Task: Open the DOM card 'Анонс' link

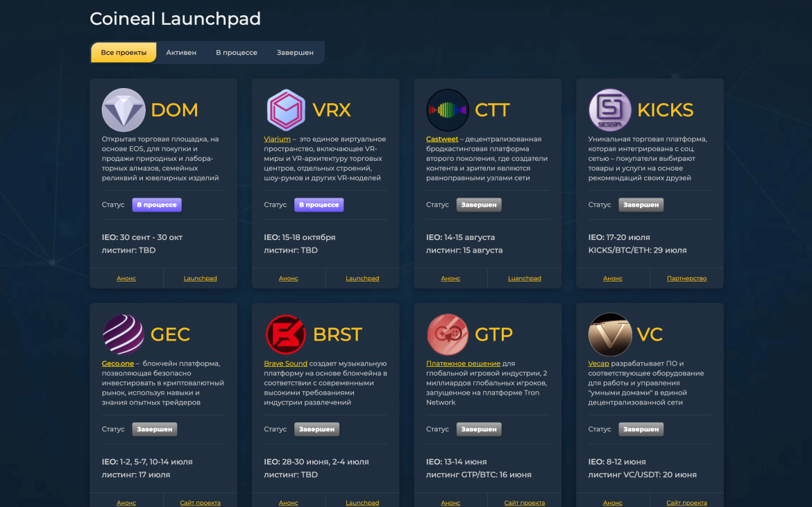Action: pos(126,278)
